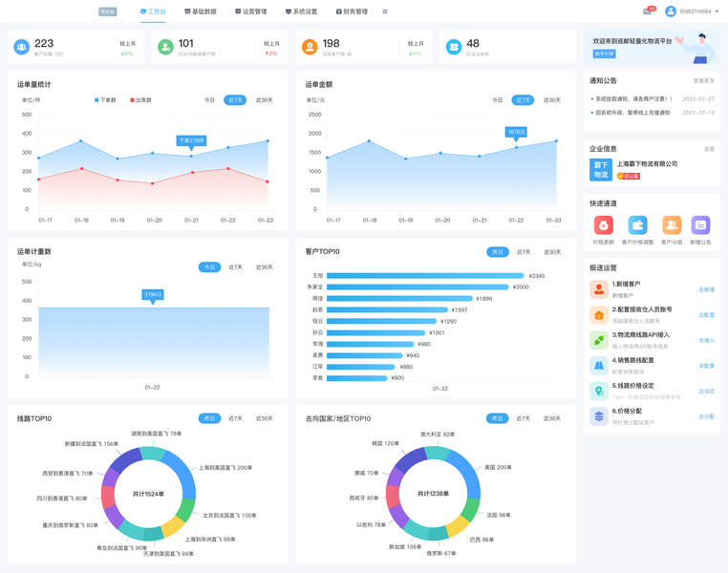Select 近7天 range in 线路TOP10
The image size is (728, 573).
(235, 418)
